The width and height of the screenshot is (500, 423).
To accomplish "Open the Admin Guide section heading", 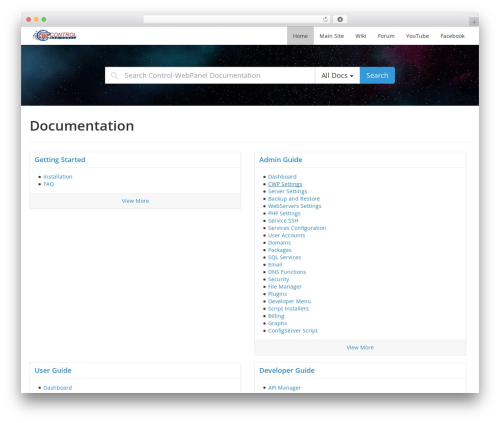I will tap(281, 160).
